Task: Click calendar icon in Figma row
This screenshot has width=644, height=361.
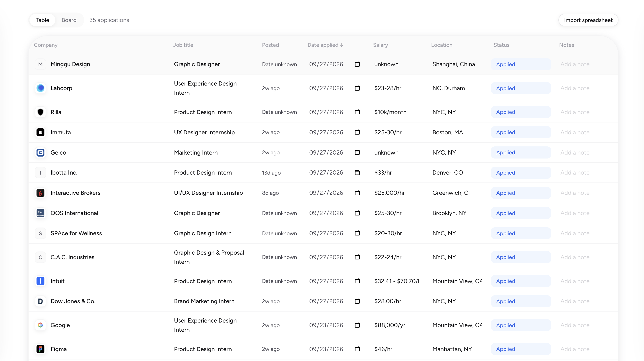Action: coord(357,349)
